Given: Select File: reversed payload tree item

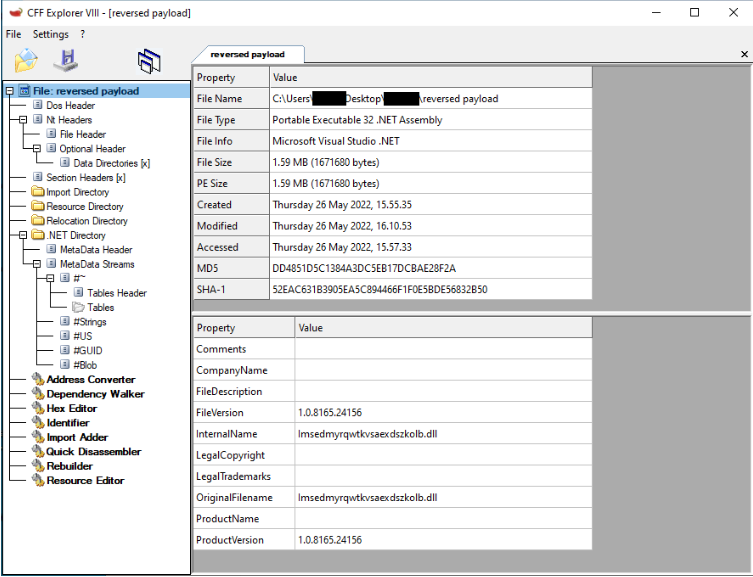Looking at the screenshot, I should point(86,91).
